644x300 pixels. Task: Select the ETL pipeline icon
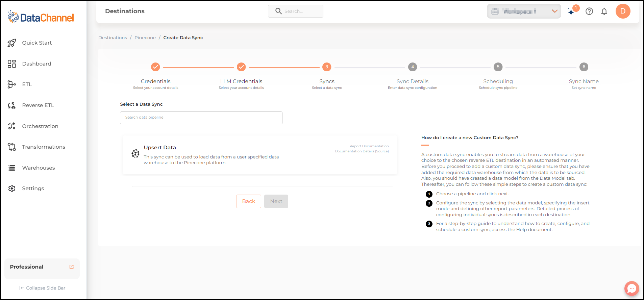click(12, 84)
